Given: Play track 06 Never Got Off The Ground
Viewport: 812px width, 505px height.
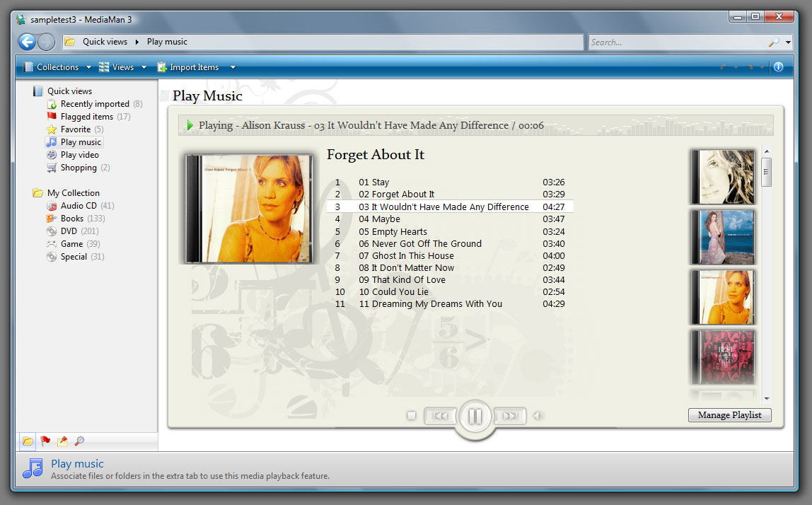Looking at the screenshot, I should (450, 243).
